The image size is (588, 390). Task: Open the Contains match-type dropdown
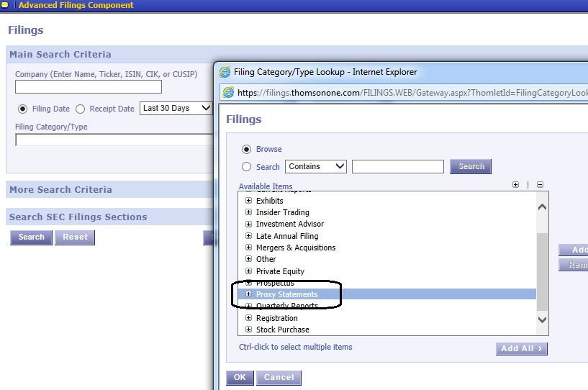(x=316, y=166)
